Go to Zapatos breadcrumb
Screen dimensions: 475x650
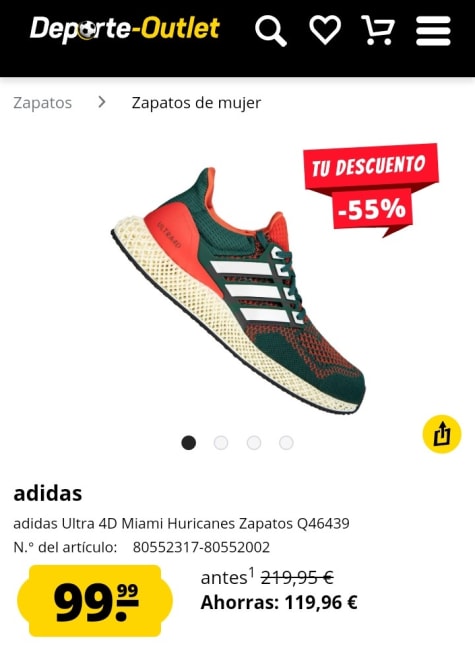pyautogui.click(x=43, y=103)
